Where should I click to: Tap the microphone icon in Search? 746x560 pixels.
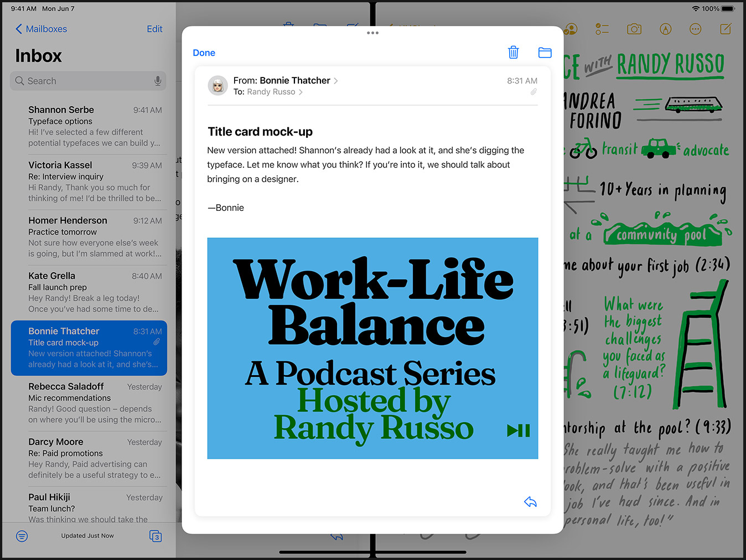coord(158,81)
